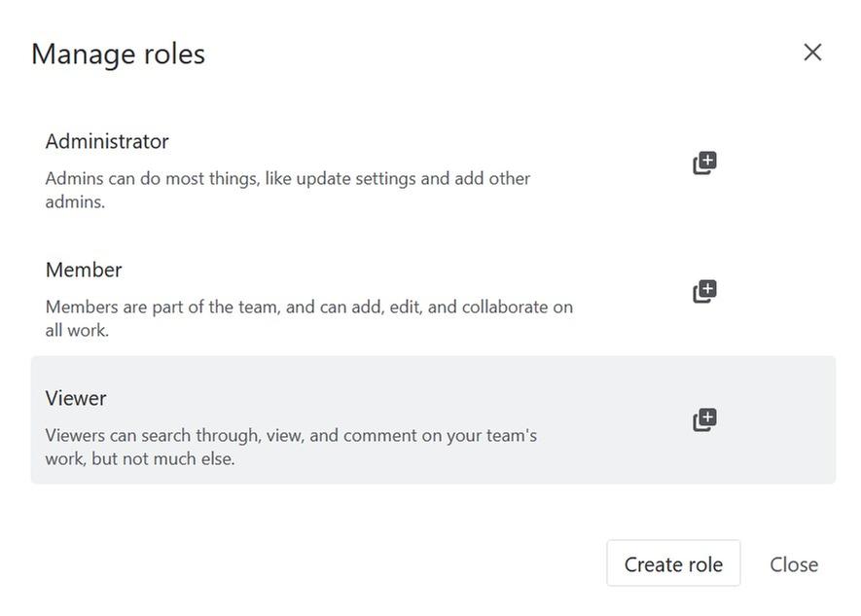Duplicate the Administrator role
861x616 pixels.
pos(704,163)
